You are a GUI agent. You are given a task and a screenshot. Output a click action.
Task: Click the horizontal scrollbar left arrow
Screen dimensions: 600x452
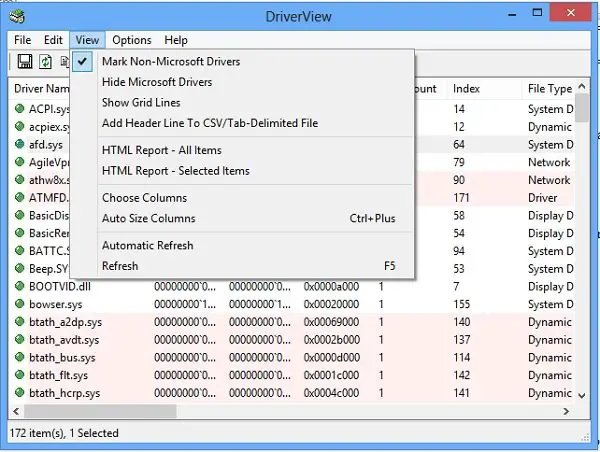(16, 411)
